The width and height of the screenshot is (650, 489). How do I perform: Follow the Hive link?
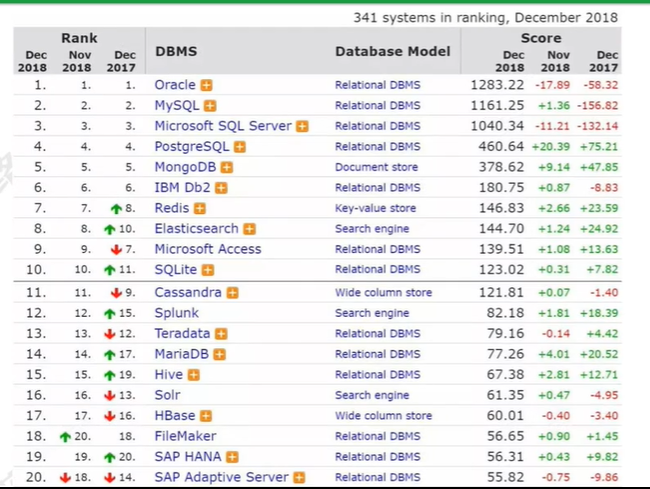click(x=169, y=375)
